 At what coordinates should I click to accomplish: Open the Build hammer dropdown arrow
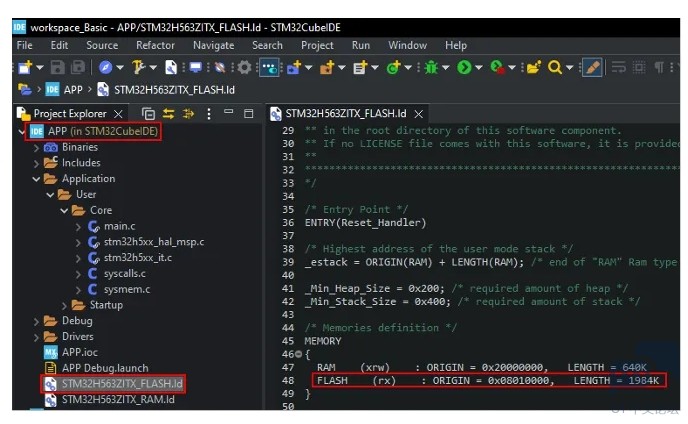coord(153,68)
